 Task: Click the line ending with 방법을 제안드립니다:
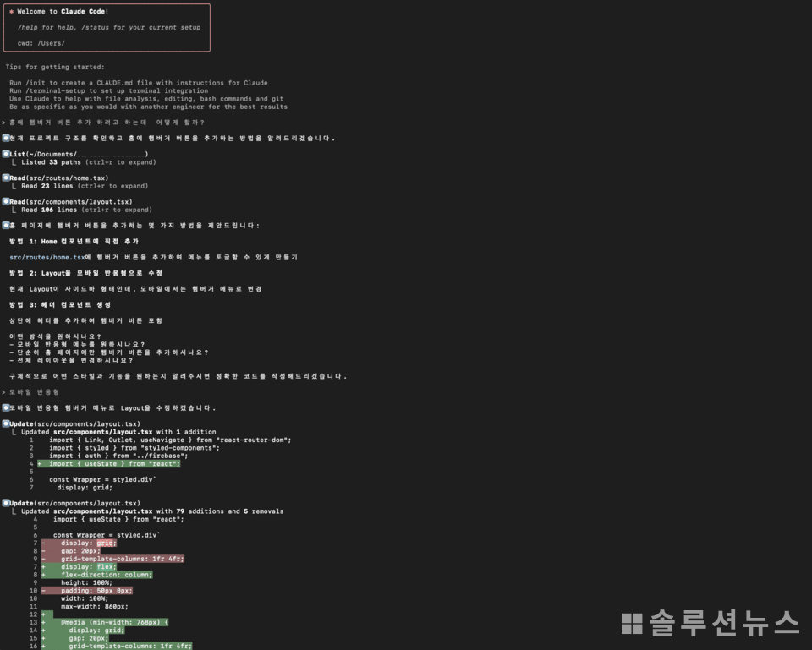pyautogui.click(x=134, y=226)
